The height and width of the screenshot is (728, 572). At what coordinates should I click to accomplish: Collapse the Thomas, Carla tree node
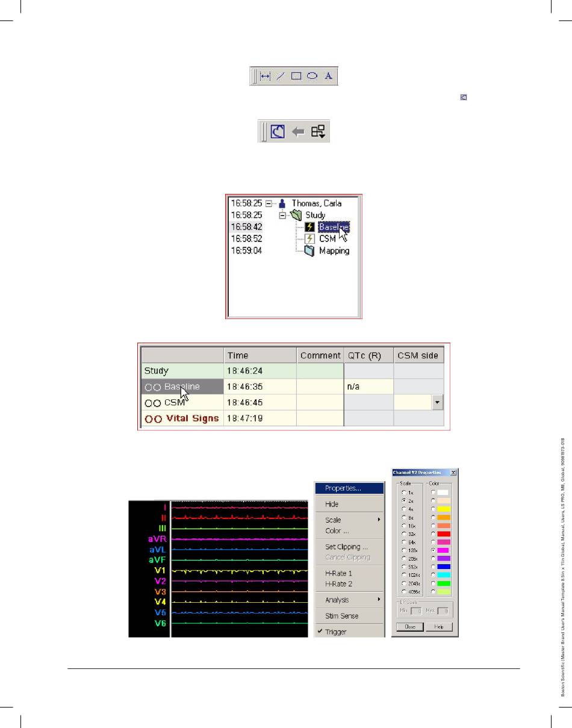[x=269, y=204]
